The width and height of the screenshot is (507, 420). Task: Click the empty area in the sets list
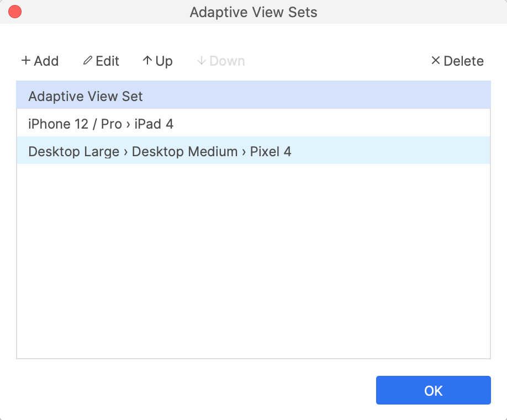253,259
